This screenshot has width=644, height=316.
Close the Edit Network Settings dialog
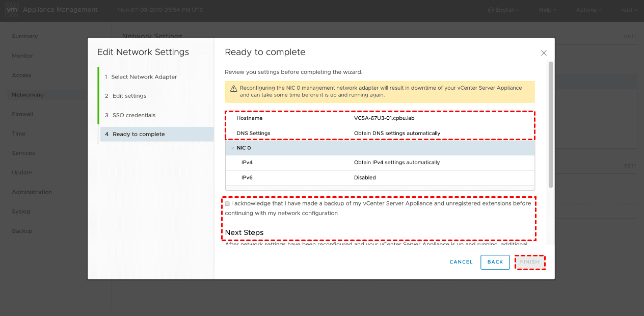pos(544,53)
